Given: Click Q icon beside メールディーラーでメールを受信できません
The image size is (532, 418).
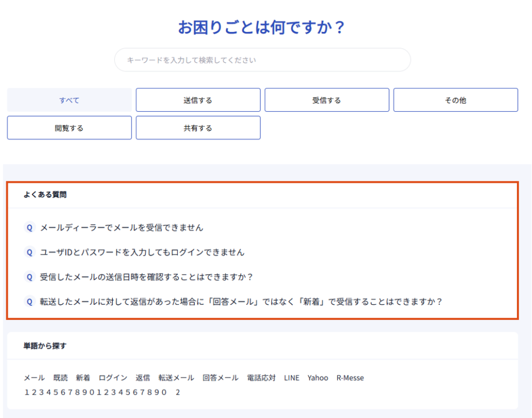Looking at the screenshot, I should [30, 227].
